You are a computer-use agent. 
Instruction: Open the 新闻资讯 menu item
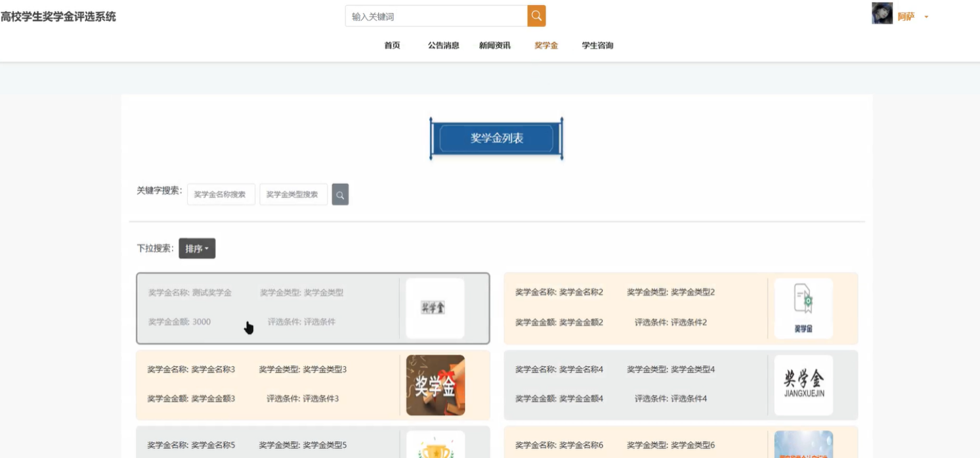pos(494,45)
